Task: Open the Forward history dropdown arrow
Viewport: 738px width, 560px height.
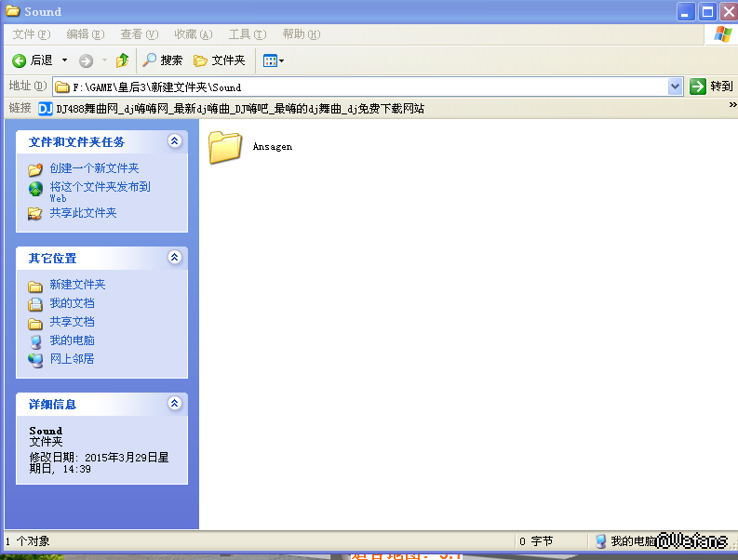Action: (104, 60)
